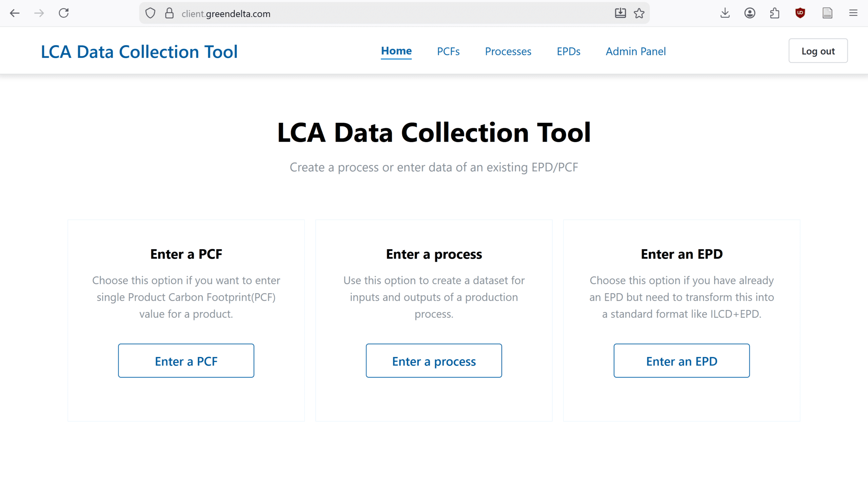Open the Firefox account icon
The height and width of the screenshot is (480, 868).
pyautogui.click(x=750, y=13)
